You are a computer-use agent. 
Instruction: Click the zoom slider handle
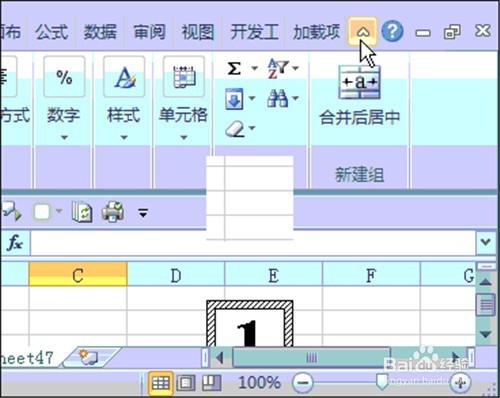pyautogui.click(x=382, y=382)
